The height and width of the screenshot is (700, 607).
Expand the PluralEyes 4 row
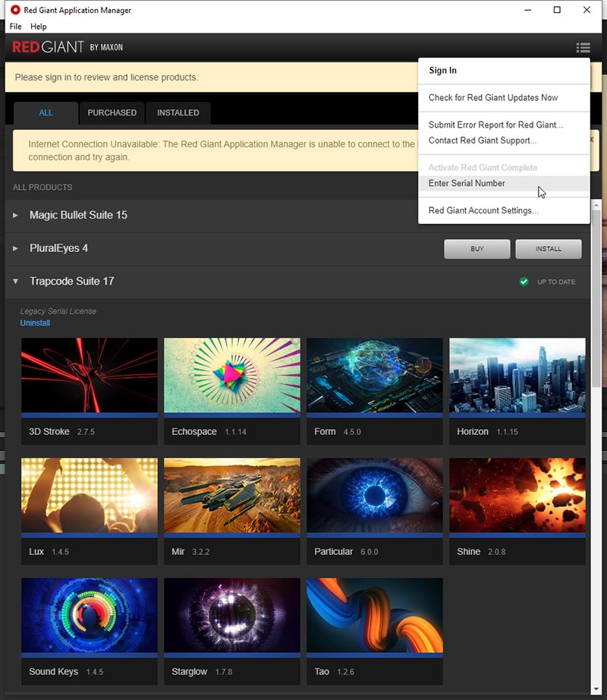tap(16, 248)
